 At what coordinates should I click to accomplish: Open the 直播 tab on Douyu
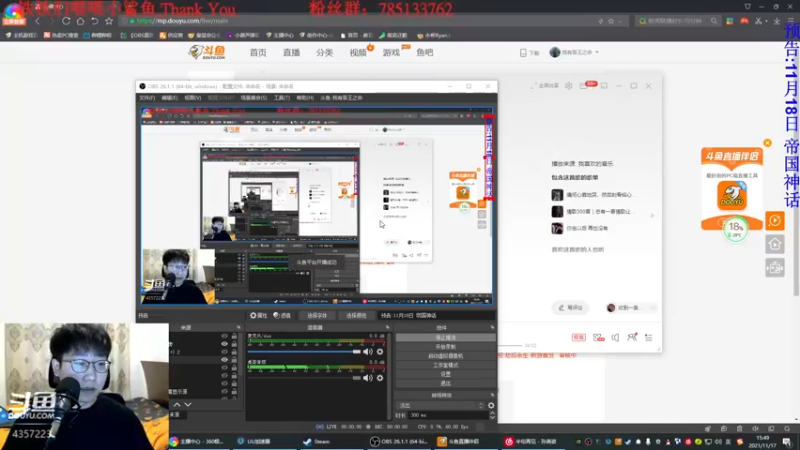pos(291,53)
